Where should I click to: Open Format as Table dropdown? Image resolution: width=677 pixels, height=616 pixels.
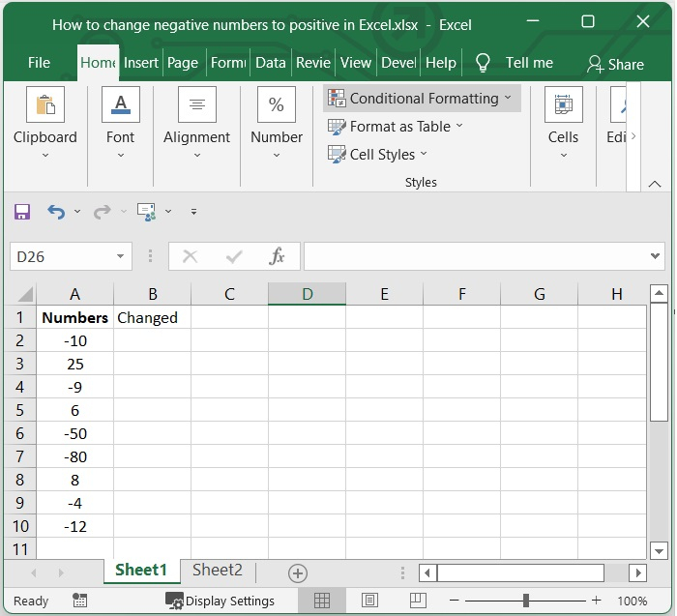coord(395,127)
